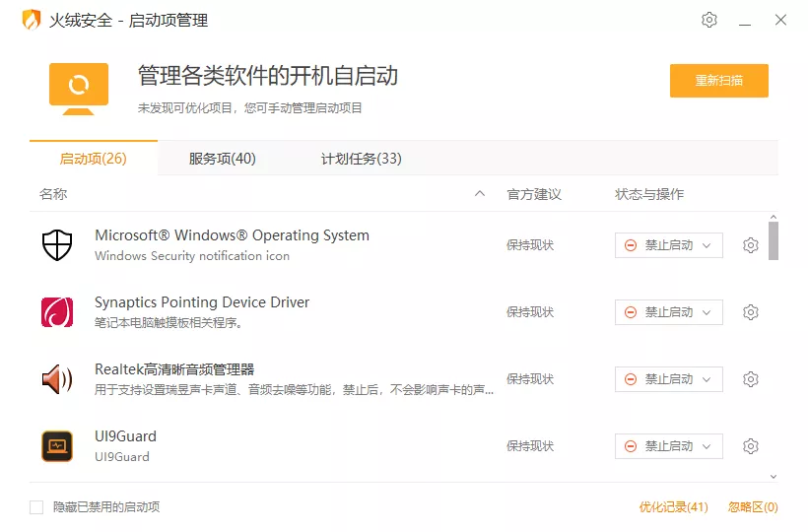Click Realtek speaker icon

click(x=57, y=379)
